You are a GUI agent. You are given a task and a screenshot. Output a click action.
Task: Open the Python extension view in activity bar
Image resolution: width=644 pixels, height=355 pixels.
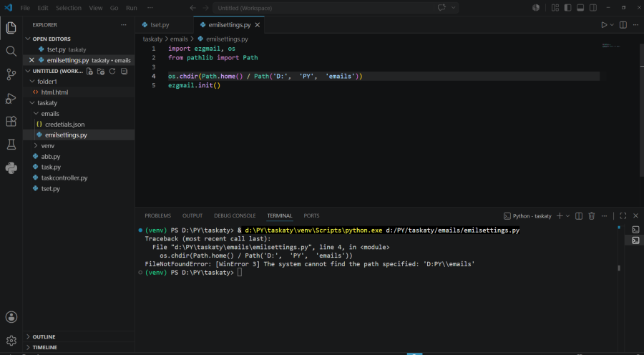[11, 168]
